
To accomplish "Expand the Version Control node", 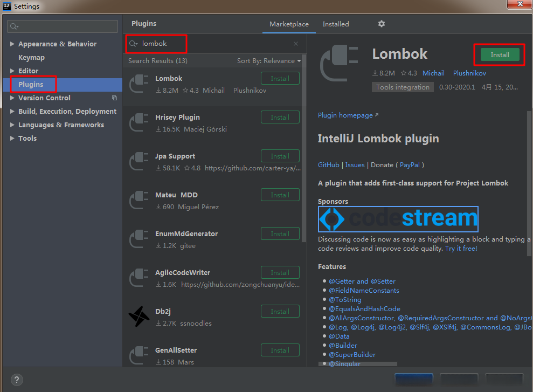I will pos(12,98).
